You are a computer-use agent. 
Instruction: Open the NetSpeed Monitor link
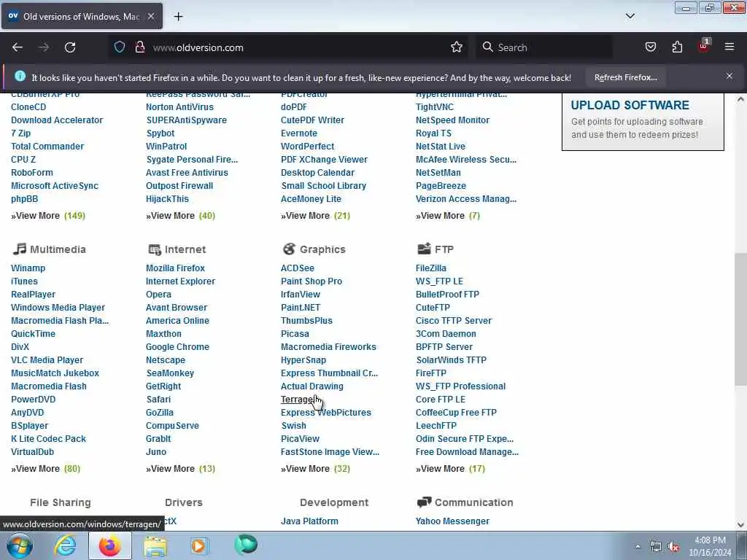[452, 120]
